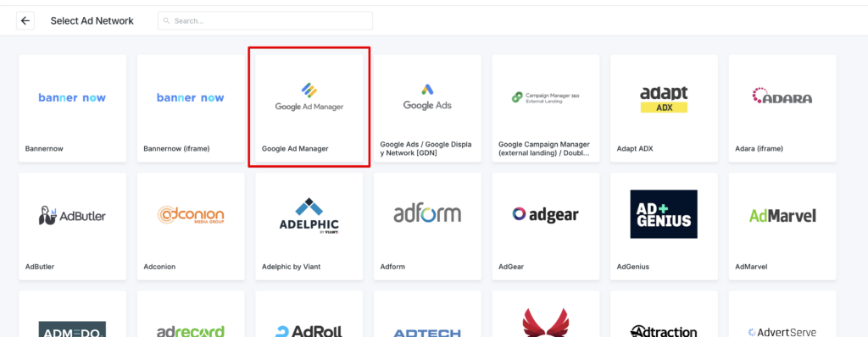Click the 'AdMarvel' label text
Screen dimensions: 868x337
tap(751, 267)
